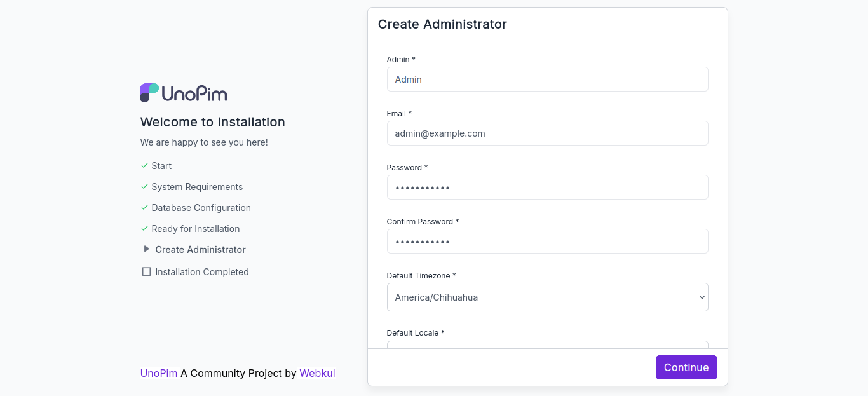Image resolution: width=868 pixels, height=396 pixels.
Task: Click the Continue button
Action: [686, 367]
